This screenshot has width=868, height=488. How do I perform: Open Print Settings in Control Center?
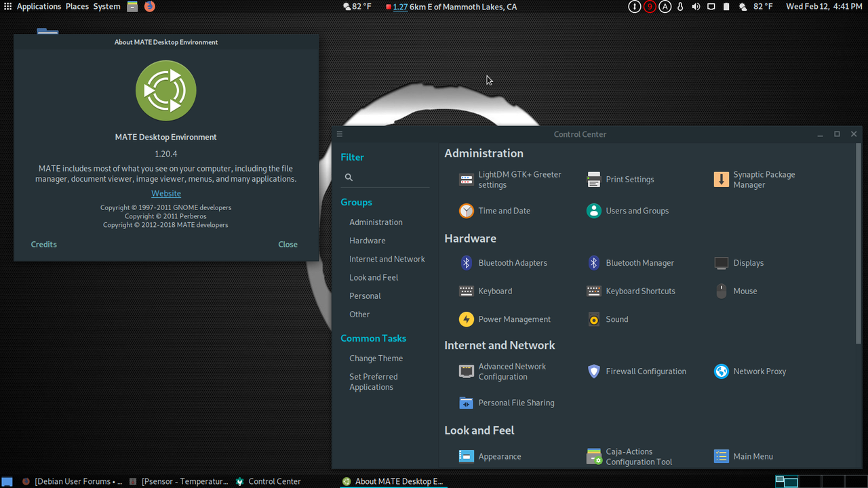620,180
